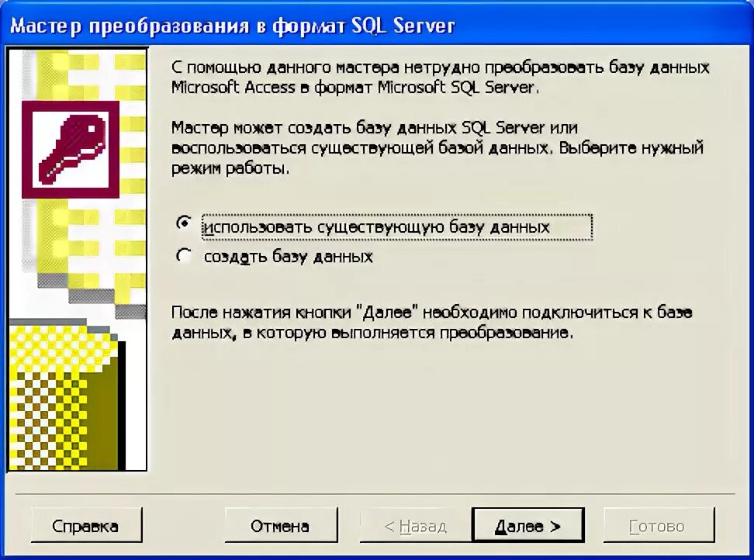Click the empty gray area below the note text
754x560 pixels.
[x=442, y=413]
